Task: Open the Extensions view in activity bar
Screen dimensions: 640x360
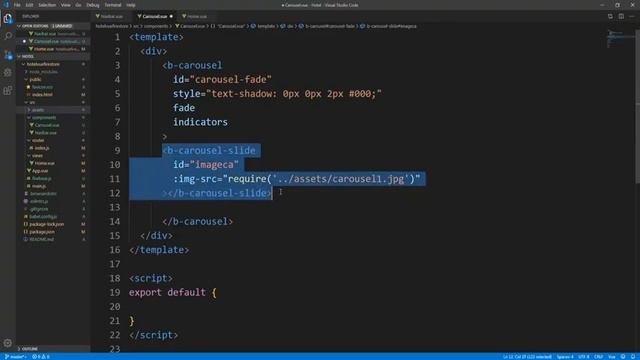Action: pyautogui.click(x=8, y=90)
